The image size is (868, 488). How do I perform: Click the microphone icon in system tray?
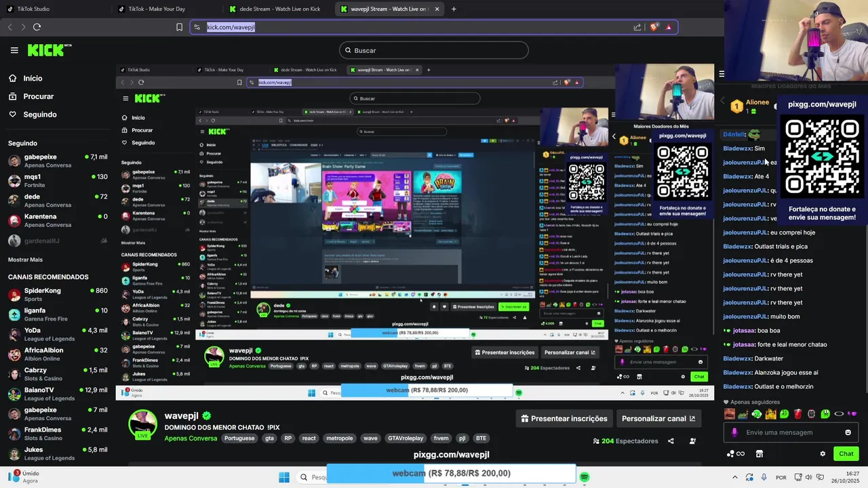764,477
